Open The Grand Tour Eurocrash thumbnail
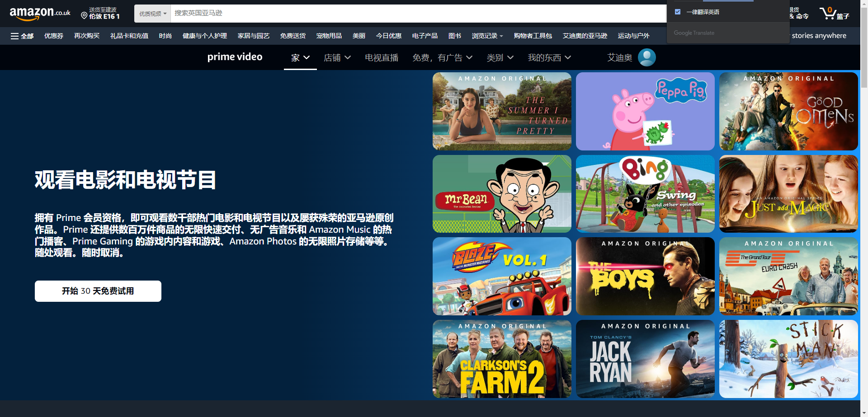This screenshot has height=417, width=868. pos(788,276)
